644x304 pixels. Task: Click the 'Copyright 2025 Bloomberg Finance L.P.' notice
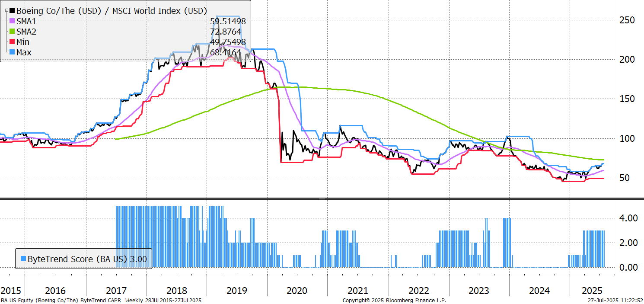(x=394, y=300)
